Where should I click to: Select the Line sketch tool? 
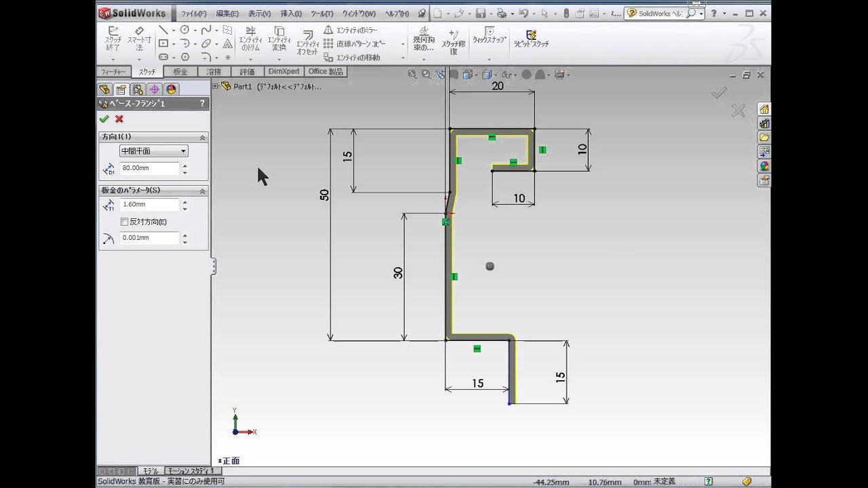(x=163, y=30)
